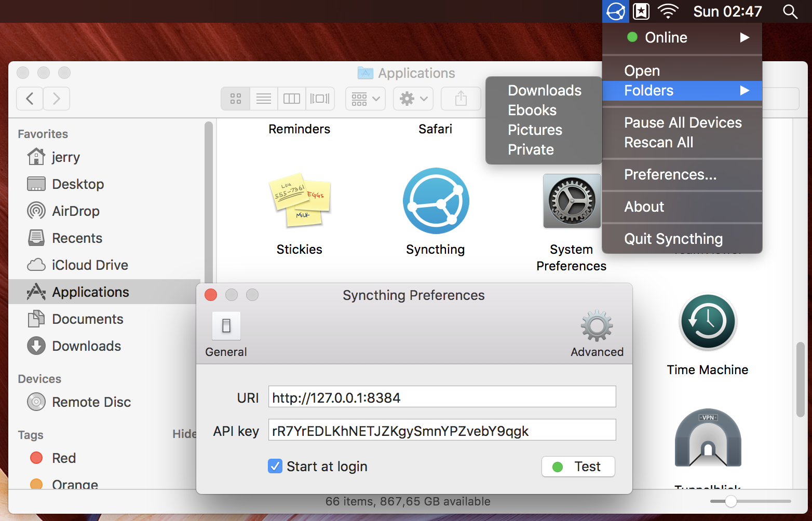812x521 pixels.
Task: Switch Finder to icon view
Action: (236, 98)
